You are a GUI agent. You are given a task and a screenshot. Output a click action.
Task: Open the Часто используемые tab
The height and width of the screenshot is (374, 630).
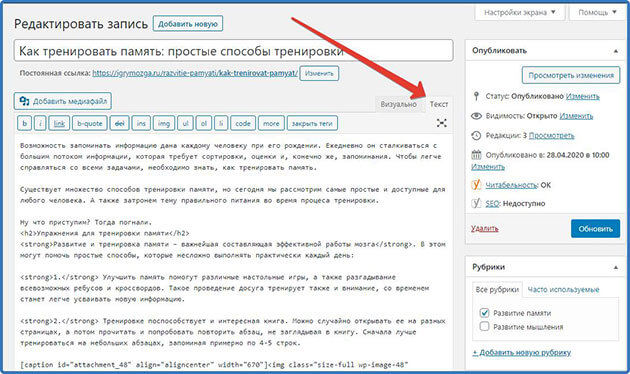click(563, 290)
